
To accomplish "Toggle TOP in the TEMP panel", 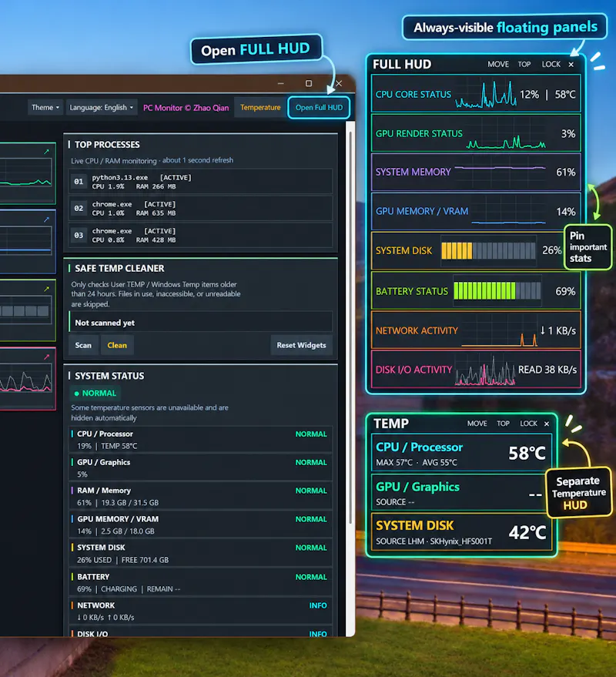I will (503, 424).
